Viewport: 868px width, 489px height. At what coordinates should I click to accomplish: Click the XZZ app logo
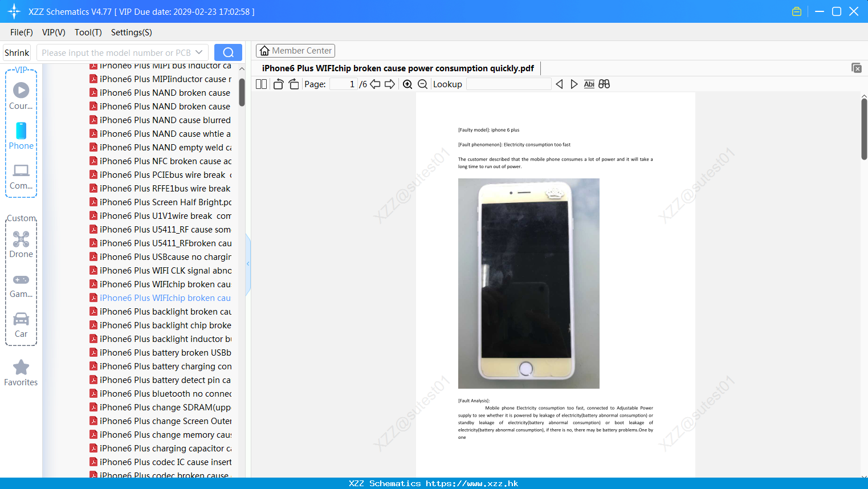click(x=14, y=11)
